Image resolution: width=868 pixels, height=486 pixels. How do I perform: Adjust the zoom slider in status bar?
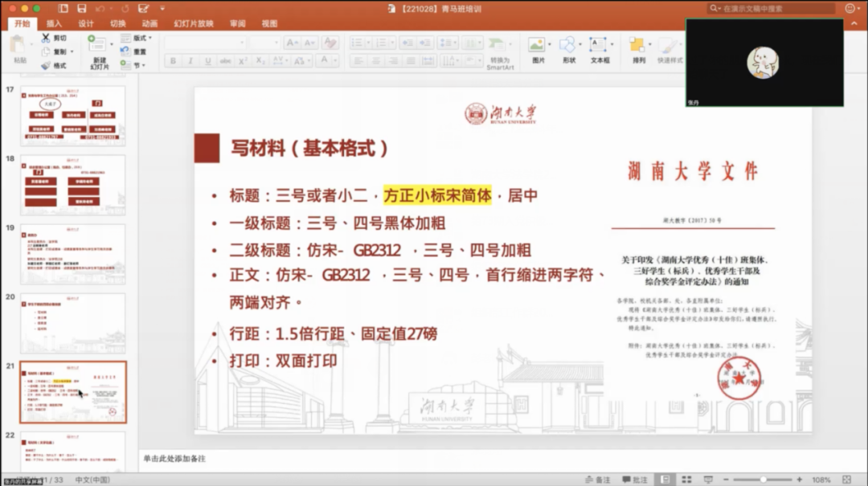coord(764,480)
